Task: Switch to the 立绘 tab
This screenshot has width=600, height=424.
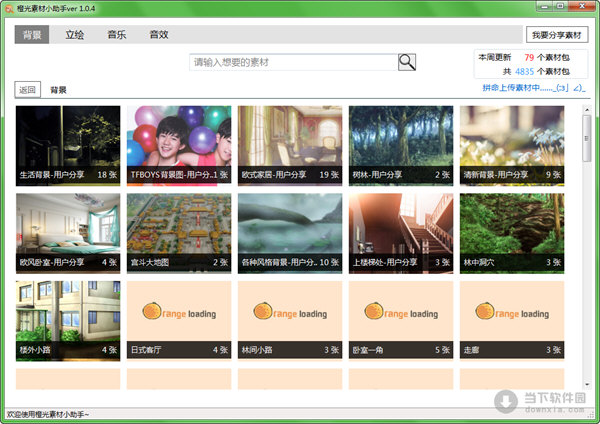Action: point(74,35)
